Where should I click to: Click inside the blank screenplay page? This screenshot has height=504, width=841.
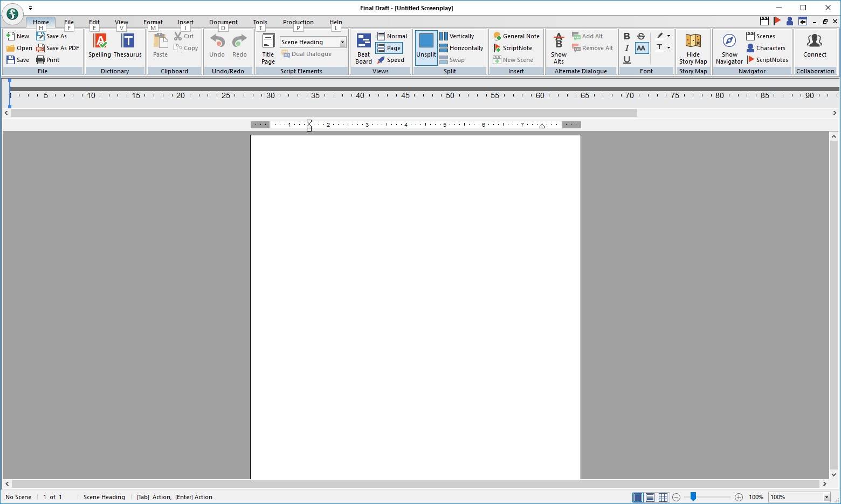(416, 307)
